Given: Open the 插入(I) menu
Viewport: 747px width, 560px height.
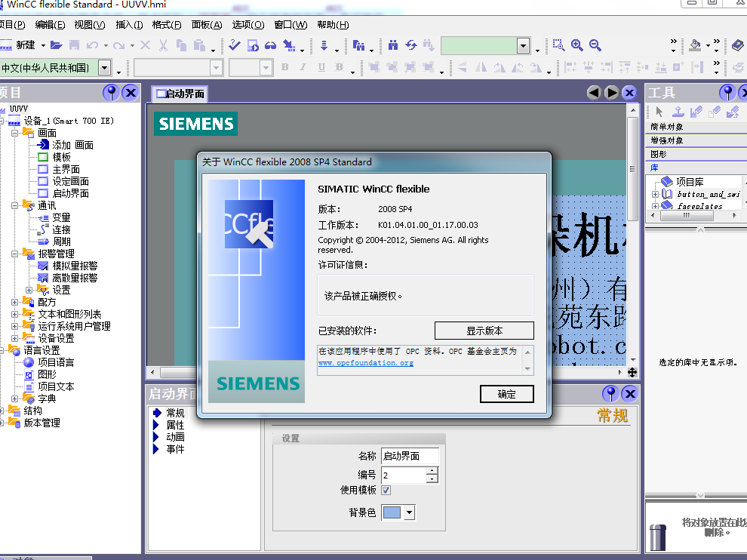Looking at the screenshot, I should point(129,25).
